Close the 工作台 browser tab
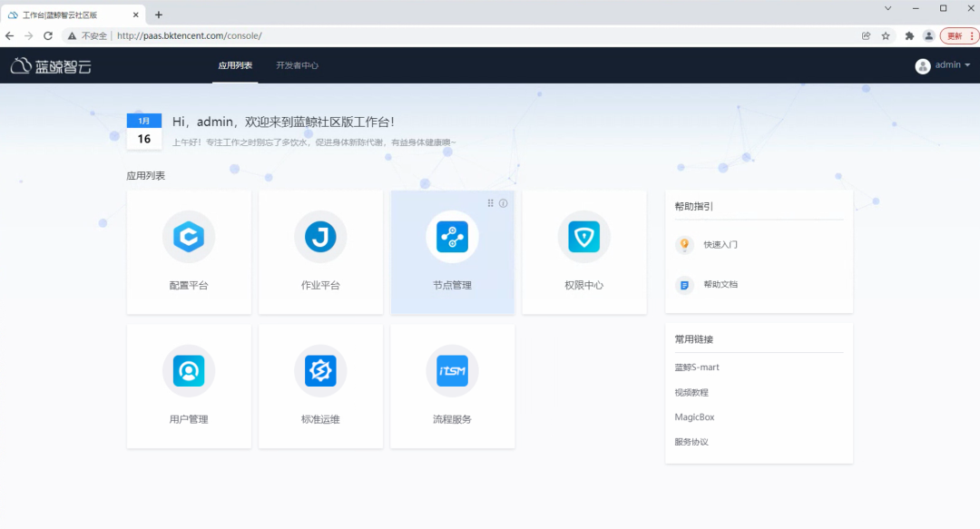980x529 pixels. coord(135,15)
